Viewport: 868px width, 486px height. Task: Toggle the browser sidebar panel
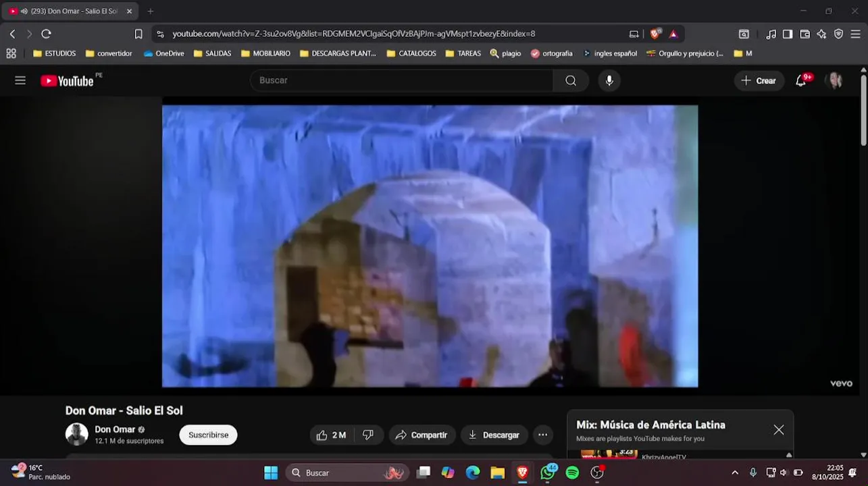point(788,34)
